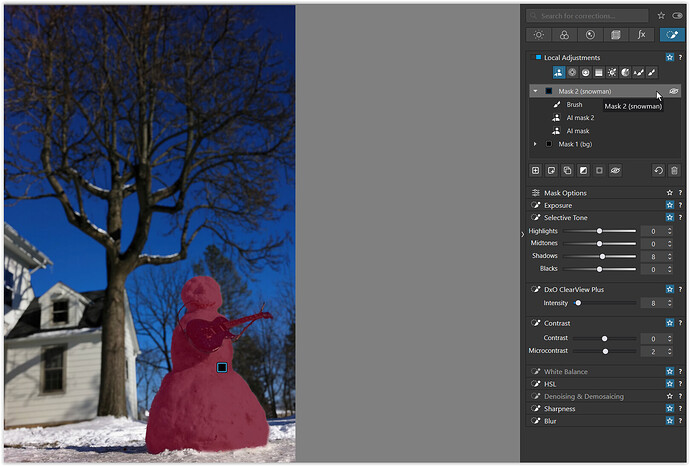This screenshot has width=690, height=466.
Task: Click the Shadows slider handle
Action: pyautogui.click(x=602, y=256)
